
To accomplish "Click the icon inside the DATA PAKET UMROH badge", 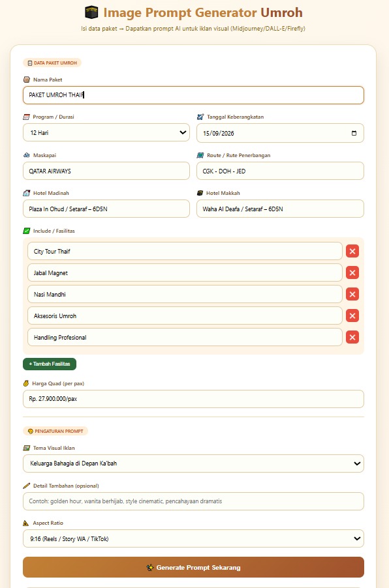I will pos(30,63).
